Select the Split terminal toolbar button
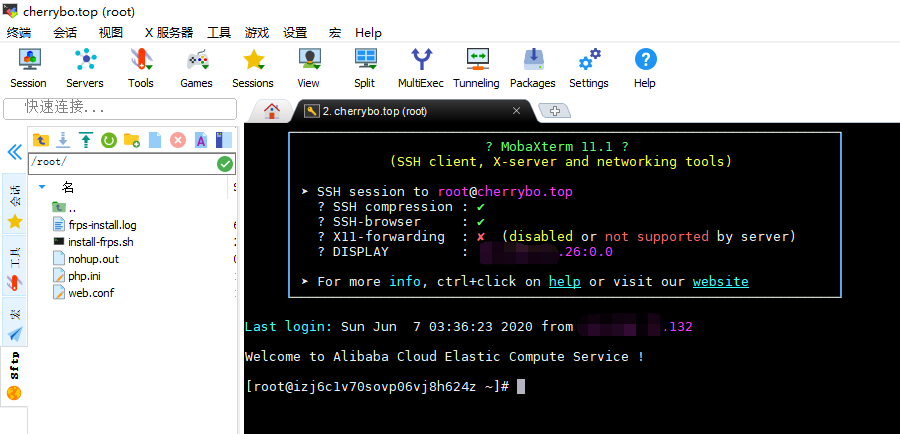 click(364, 68)
